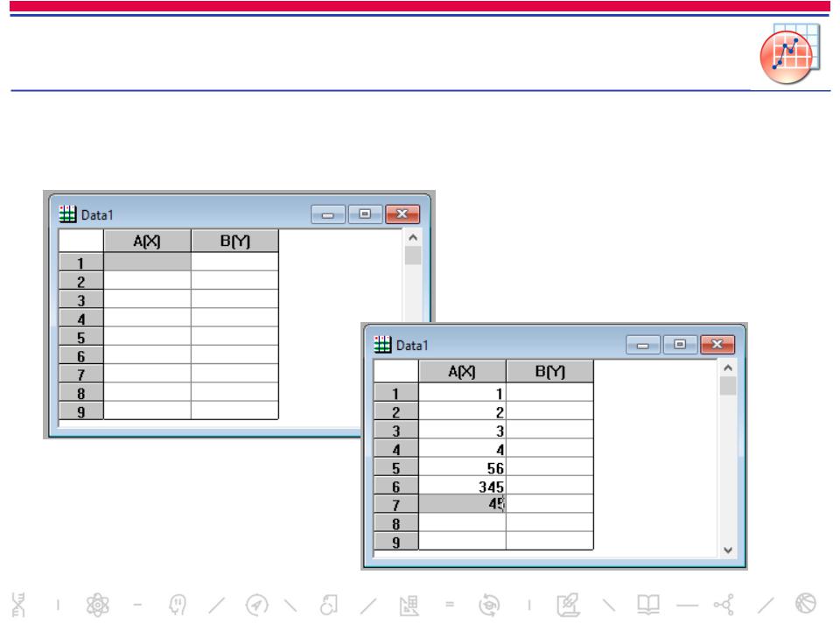Click the B(Y) cell in row 5 of the empty worksheet
Image resolution: width=840 pixels, height=624 pixels.
[234, 336]
